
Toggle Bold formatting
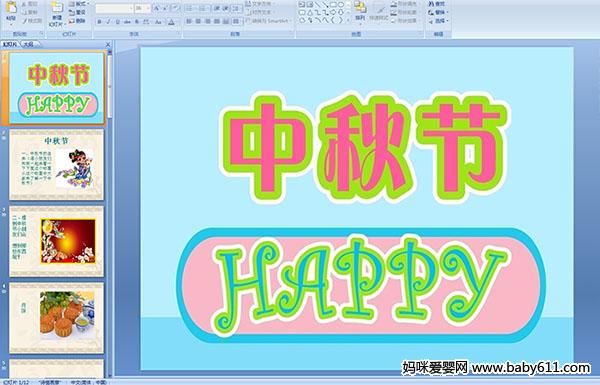[x=99, y=22]
